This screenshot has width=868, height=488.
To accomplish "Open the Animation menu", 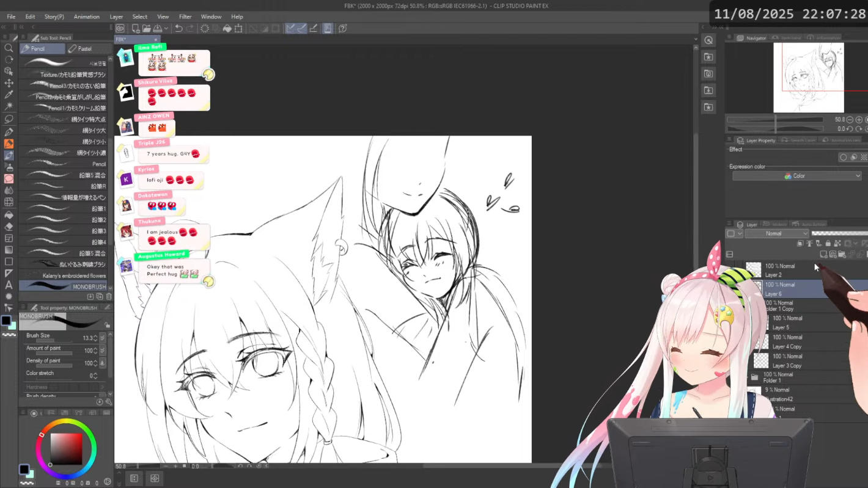I will coord(86,16).
